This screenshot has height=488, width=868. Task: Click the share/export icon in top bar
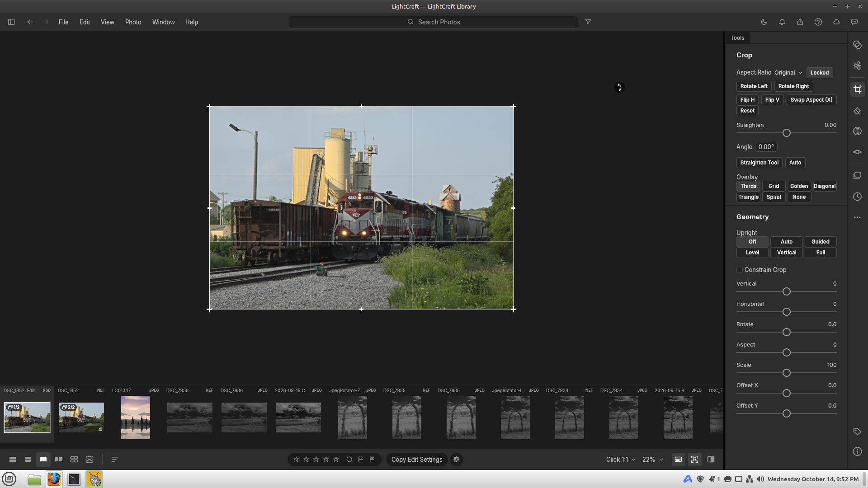(x=800, y=22)
